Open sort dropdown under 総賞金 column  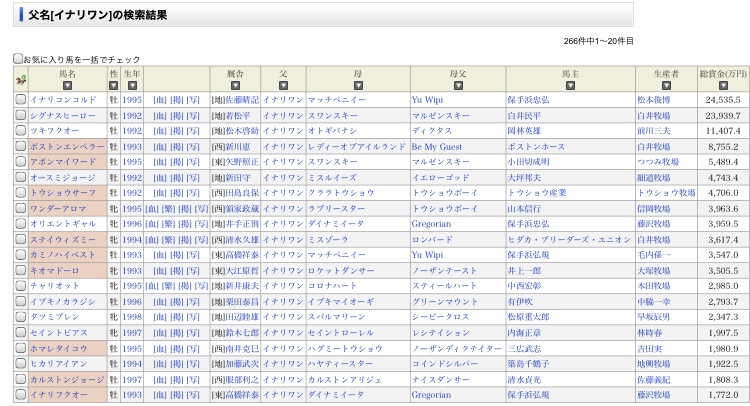tap(722, 85)
